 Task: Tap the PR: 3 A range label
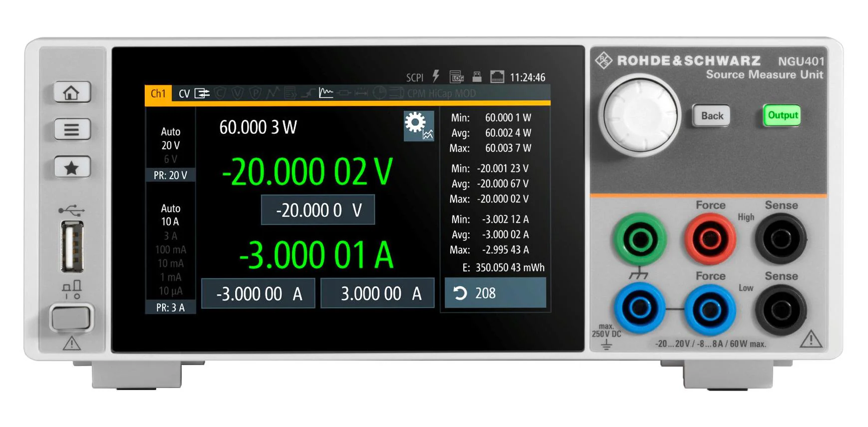coord(170,308)
